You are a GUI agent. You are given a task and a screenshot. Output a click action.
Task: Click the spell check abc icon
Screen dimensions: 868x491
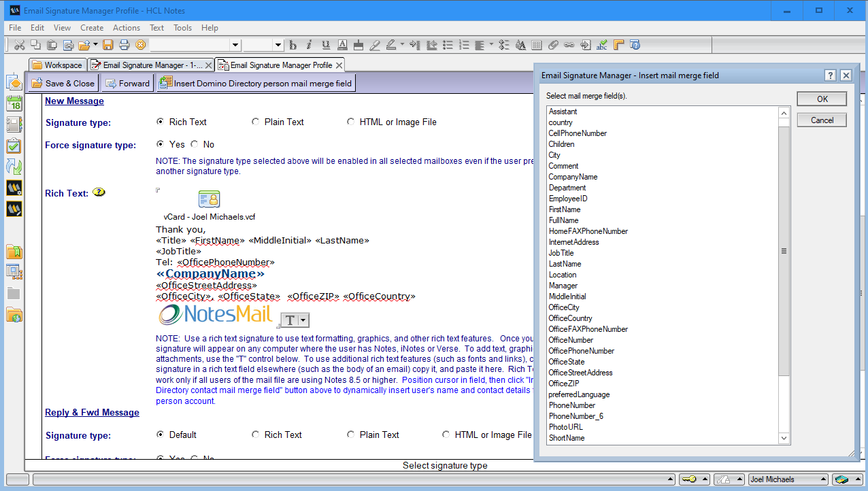[x=601, y=45]
